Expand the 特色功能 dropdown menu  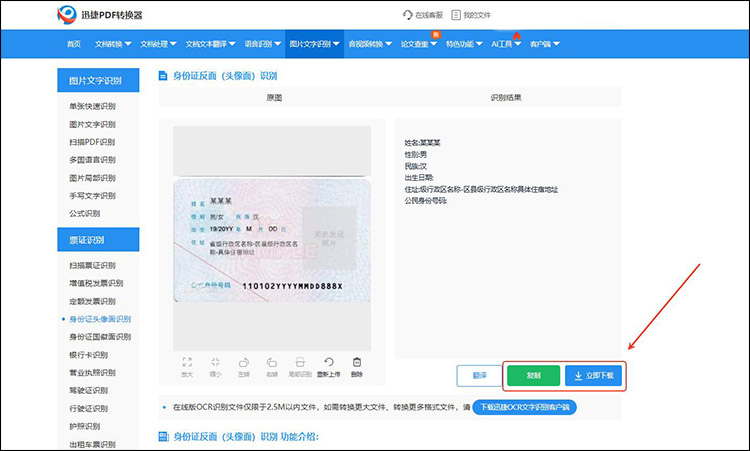464,44
